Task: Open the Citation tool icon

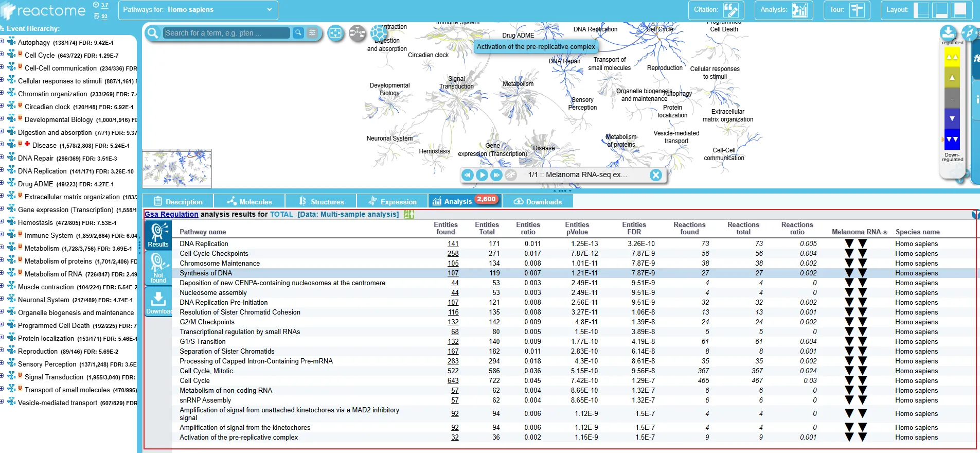Action: pos(730,10)
